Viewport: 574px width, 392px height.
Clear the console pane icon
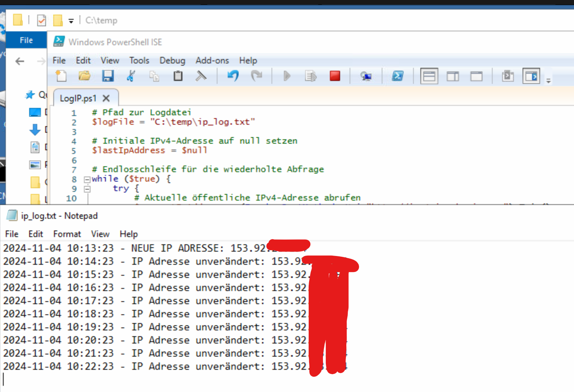201,76
